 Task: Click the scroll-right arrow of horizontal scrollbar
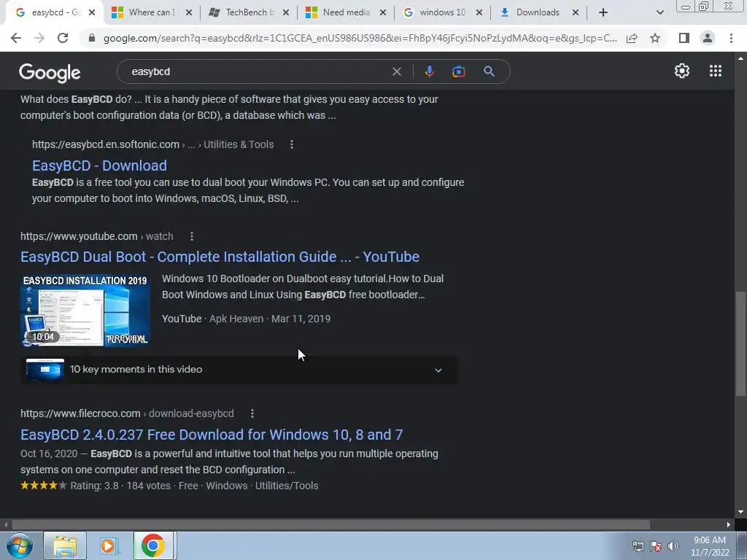729,525
